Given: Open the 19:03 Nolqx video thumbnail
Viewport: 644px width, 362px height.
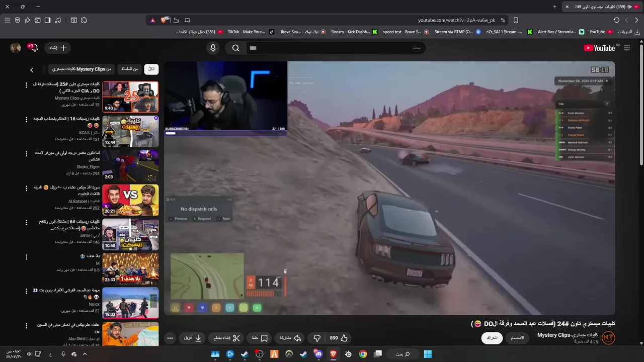Looking at the screenshot, I should [x=130, y=303].
